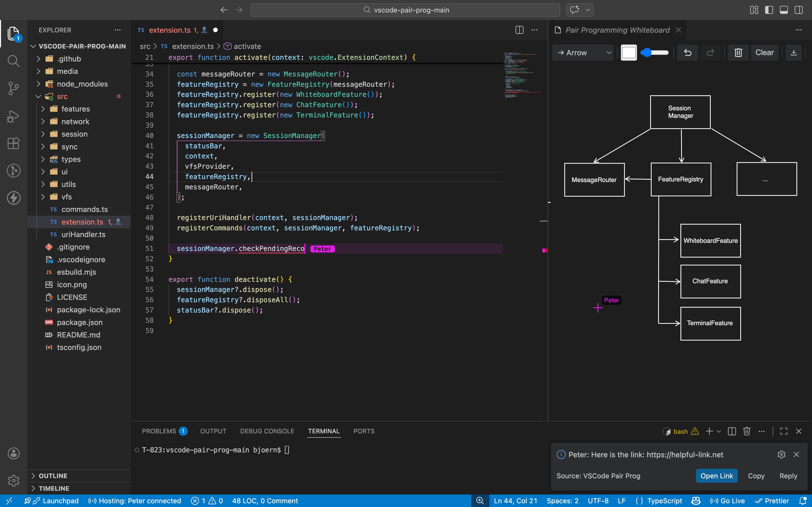
Task: Open the Extensions view in activity bar
Action: point(13,143)
